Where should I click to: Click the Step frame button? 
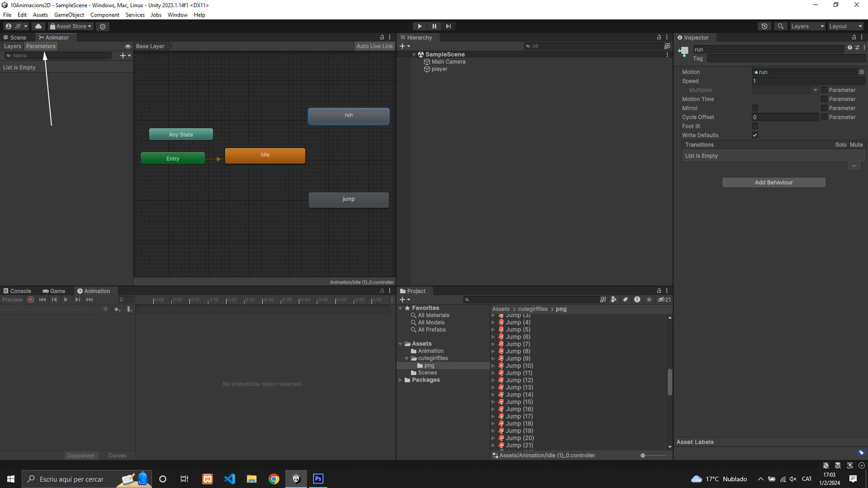tap(448, 26)
